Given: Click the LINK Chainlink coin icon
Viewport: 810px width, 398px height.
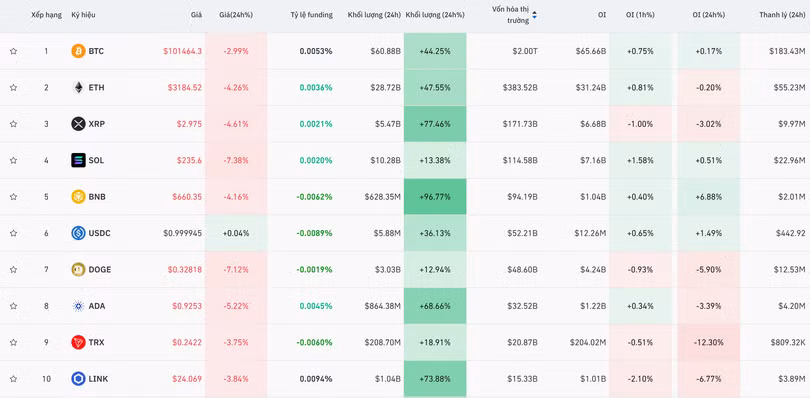Looking at the screenshot, I should click(x=78, y=379).
